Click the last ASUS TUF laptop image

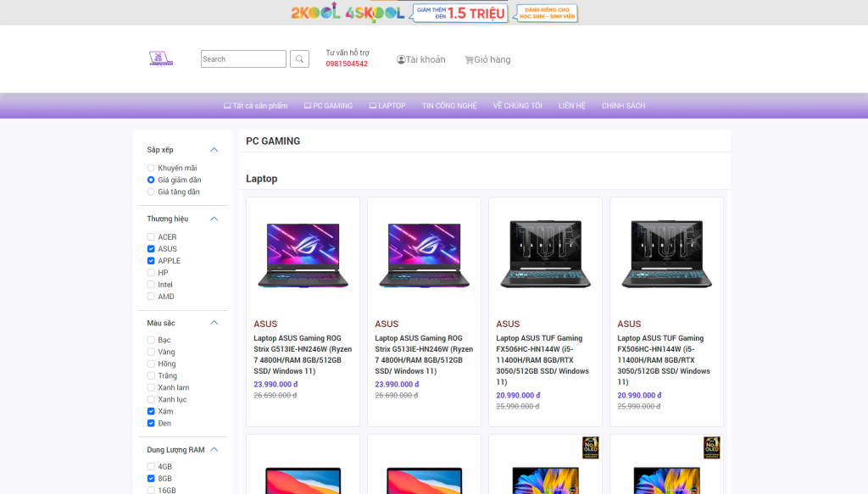[x=666, y=254]
